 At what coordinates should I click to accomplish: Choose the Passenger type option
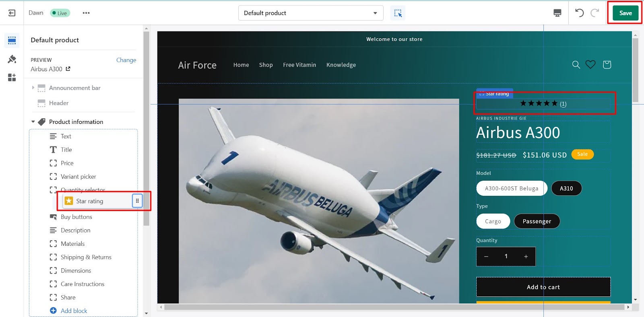(537, 221)
